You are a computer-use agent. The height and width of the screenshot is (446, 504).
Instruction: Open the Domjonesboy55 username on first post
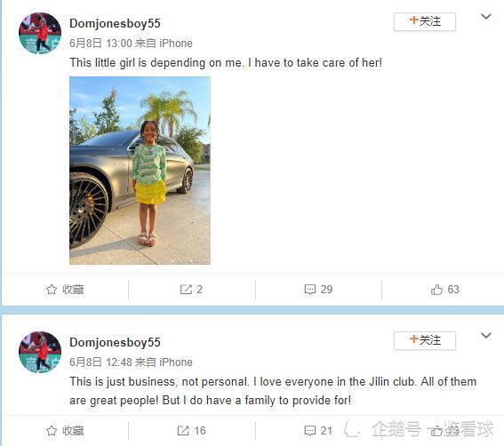[115, 23]
